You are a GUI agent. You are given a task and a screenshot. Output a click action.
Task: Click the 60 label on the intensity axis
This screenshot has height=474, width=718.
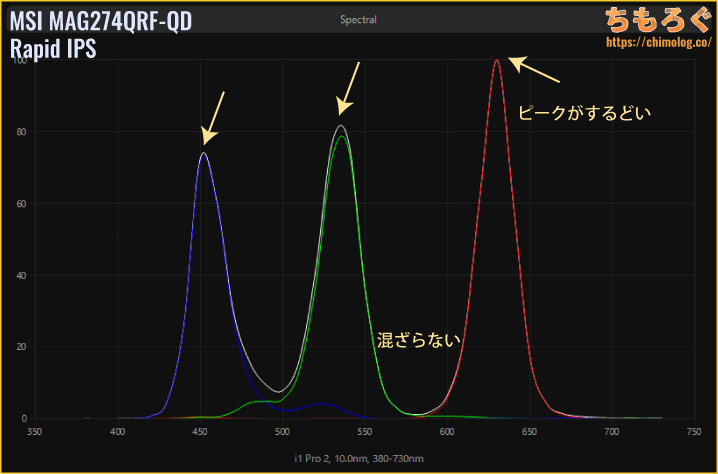click(22, 204)
